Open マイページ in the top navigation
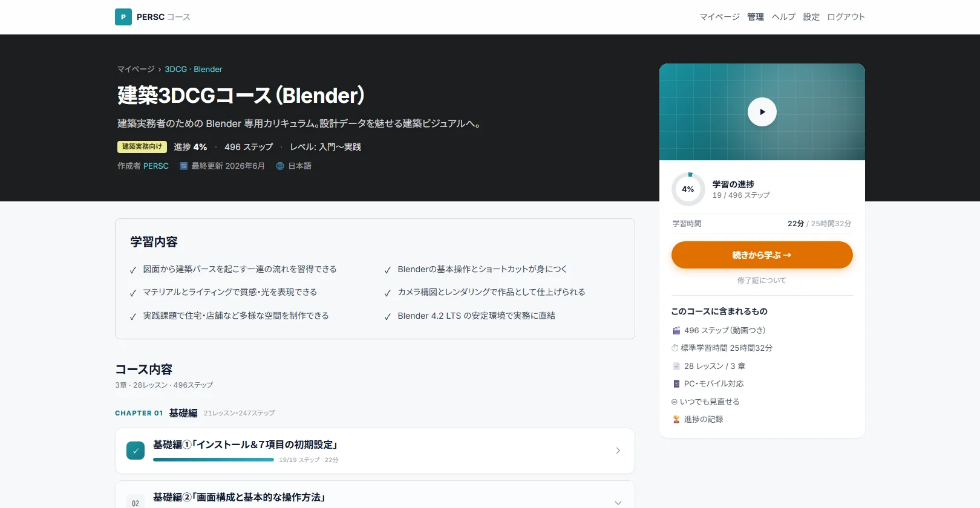The width and height of the screenshot is (980, 508). tap(720, 17)
